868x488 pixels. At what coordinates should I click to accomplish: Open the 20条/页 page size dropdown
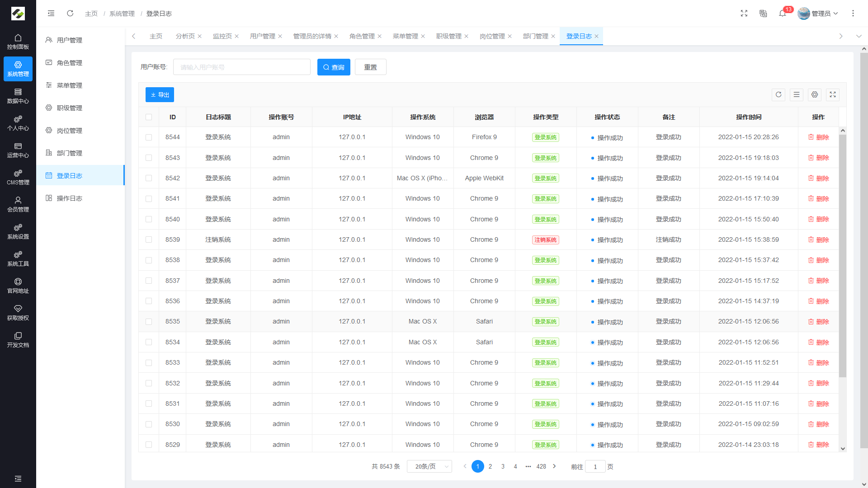429,466
